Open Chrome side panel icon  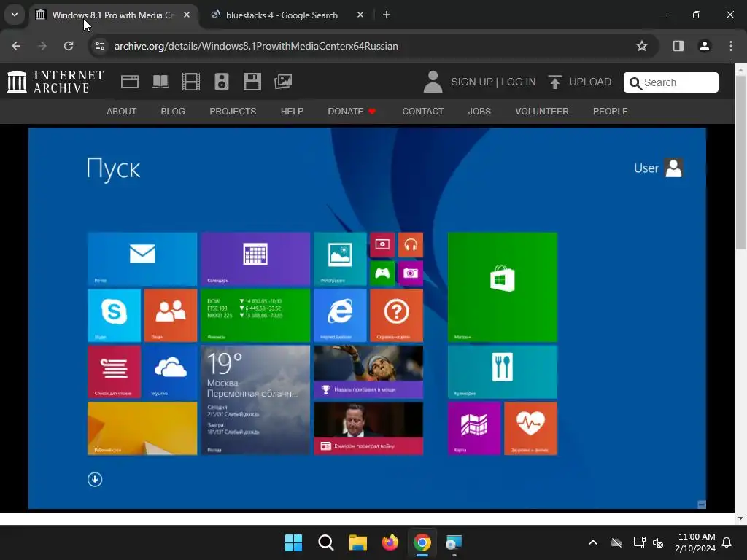click(678, 46)
